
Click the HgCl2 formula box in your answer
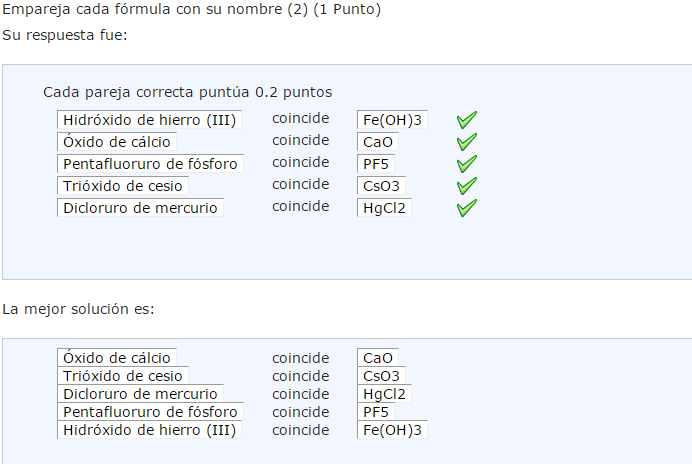[x=385, y=208]
